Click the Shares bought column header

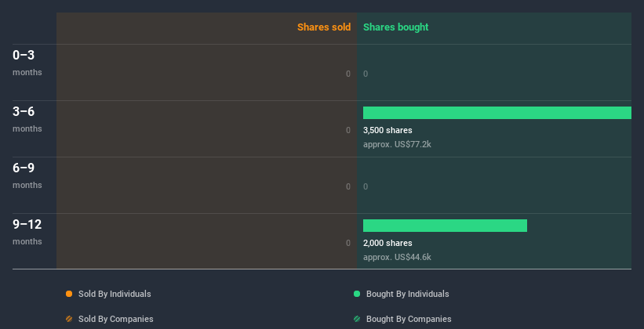point(396,27)
